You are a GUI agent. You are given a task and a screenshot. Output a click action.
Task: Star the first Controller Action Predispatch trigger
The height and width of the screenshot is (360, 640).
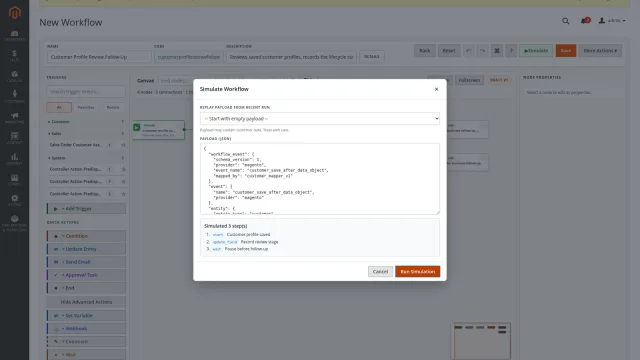[123, 169]
